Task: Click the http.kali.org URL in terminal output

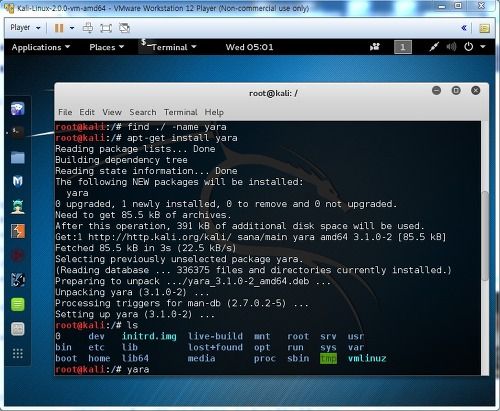Action: (160, 237)
